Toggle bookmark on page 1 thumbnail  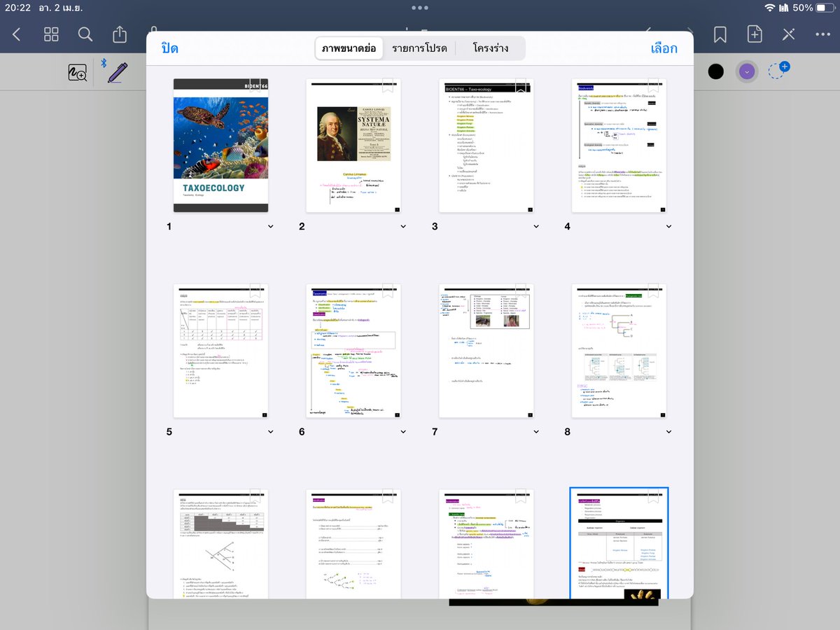coord(255,85)
